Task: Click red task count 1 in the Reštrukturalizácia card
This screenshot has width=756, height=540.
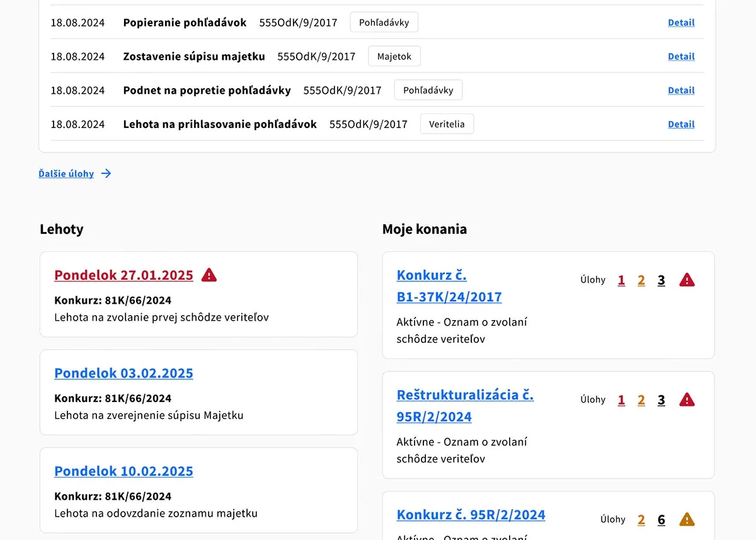Action: (621, 400)
